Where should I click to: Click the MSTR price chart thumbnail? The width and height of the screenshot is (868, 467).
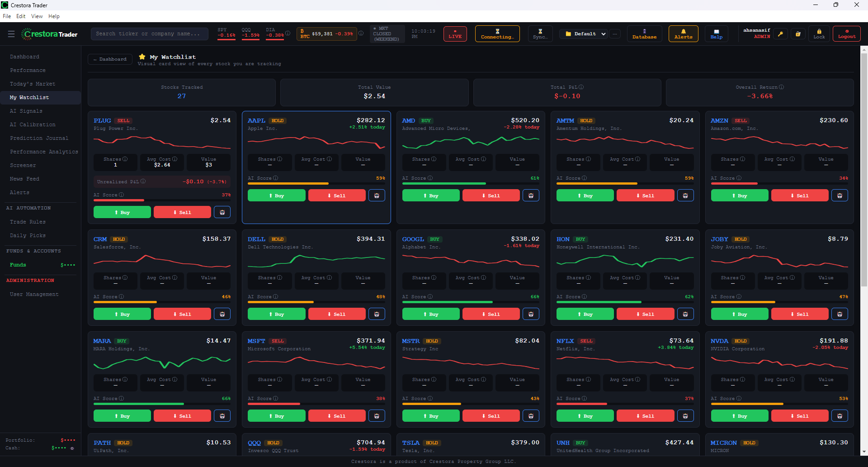point(471,362)
